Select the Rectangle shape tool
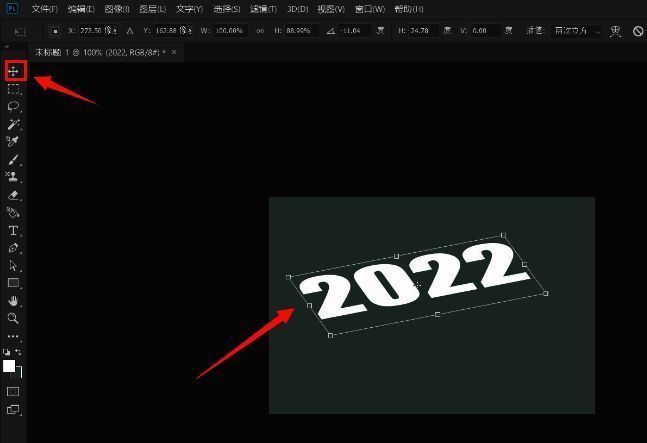Image resolution: width=647 pixels, height=443 pixels. 13,283
